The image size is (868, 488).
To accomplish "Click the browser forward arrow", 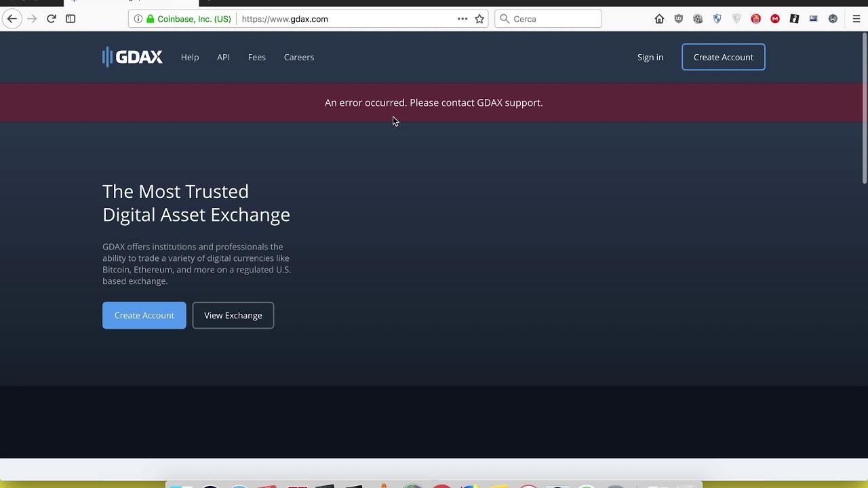I will point(32,19).
